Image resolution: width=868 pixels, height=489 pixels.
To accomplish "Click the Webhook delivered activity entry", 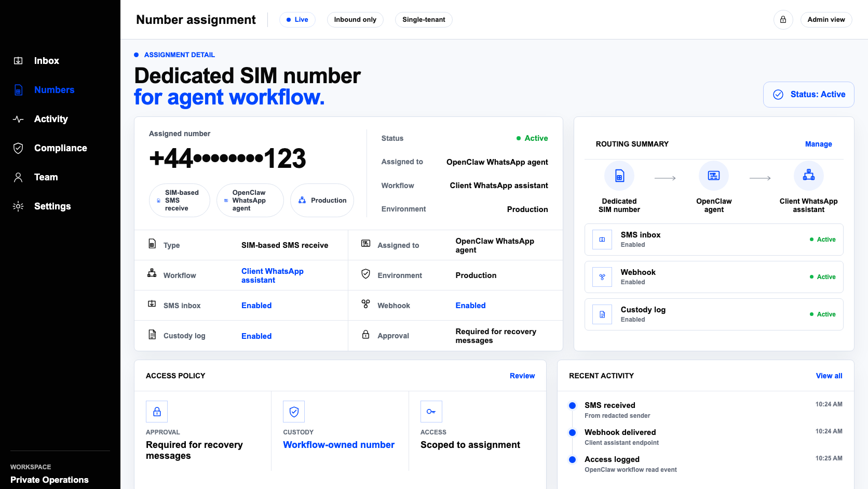I will tap(706, 437).
